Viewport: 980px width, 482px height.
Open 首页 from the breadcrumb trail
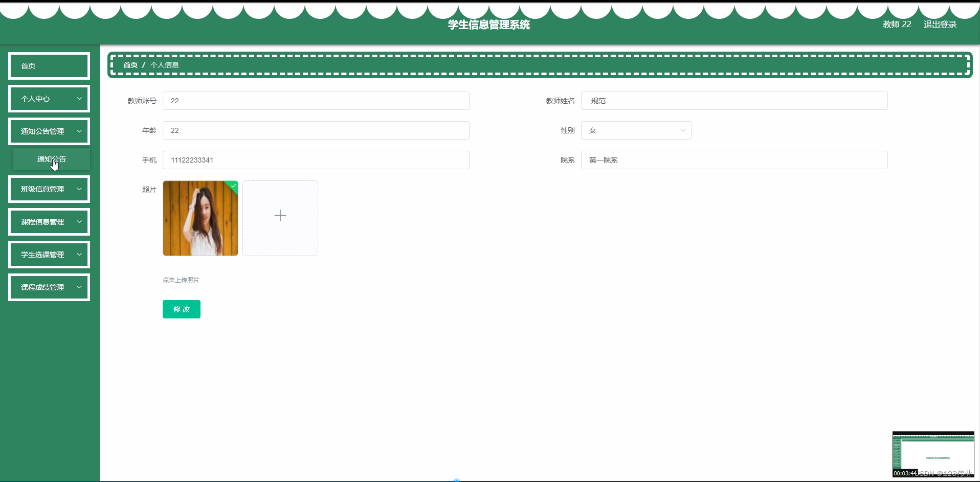pos(129,65)
